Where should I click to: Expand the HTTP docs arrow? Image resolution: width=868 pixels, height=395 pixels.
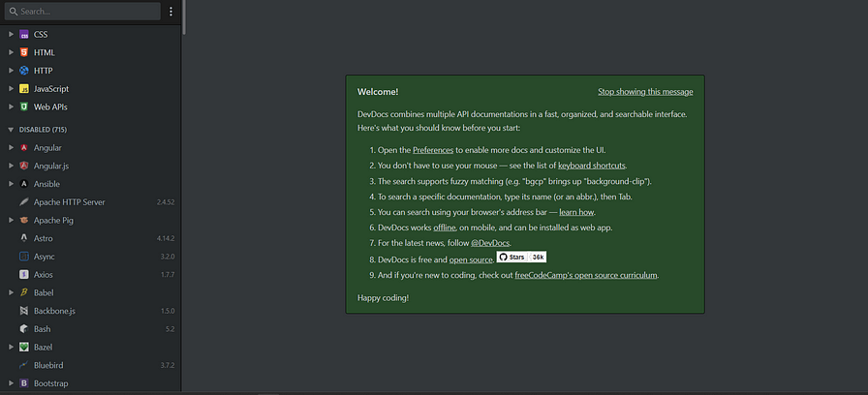(x=11, y=71)
